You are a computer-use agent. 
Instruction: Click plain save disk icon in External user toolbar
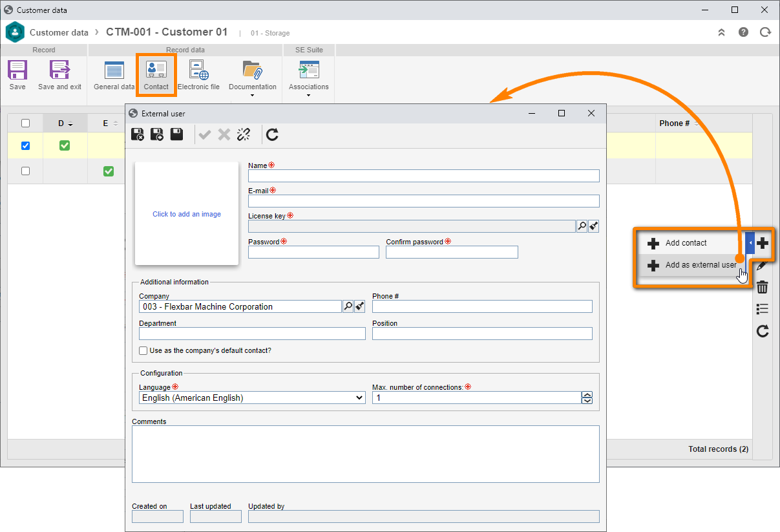point(176,134)
